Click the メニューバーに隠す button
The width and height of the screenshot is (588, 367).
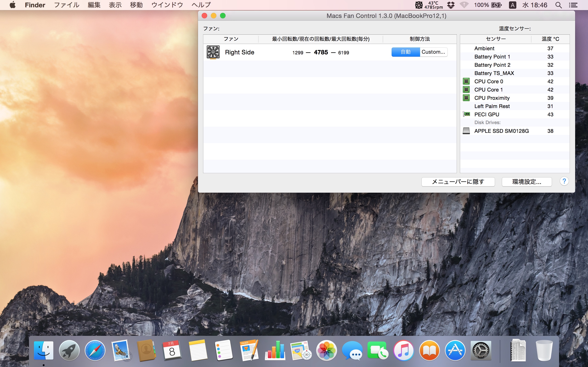458,182
